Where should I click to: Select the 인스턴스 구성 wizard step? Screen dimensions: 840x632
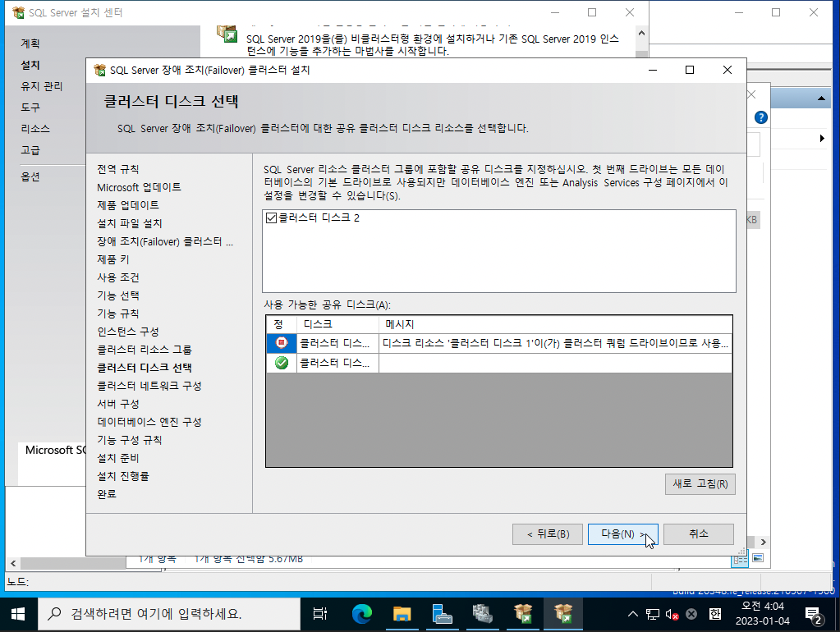click(x=128, y=332)
